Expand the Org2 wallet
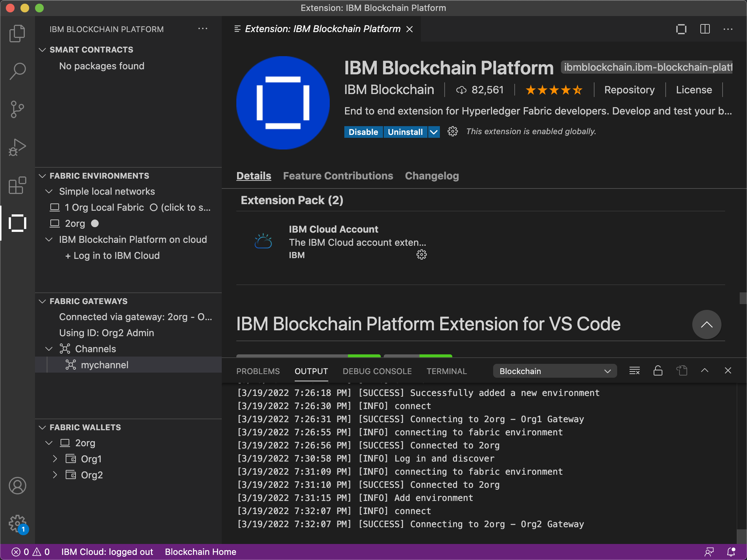 click(55, 475)
